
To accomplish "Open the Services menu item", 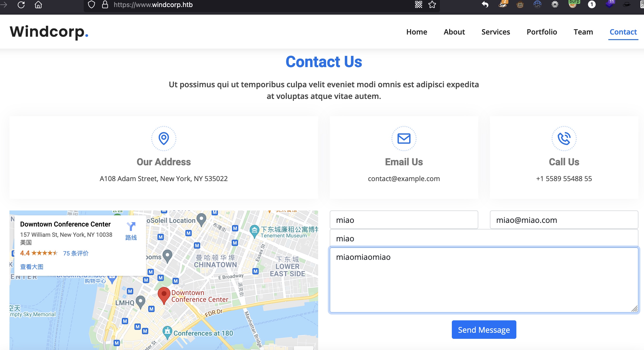I will point(495,32).
